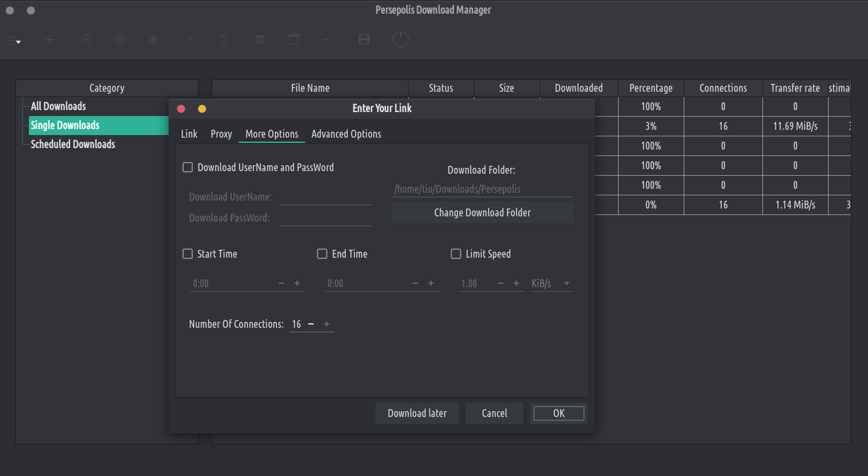Screen dimensions: 868x476
Task: Click connections cell 16 in 3% row
Action: point(723,126)
